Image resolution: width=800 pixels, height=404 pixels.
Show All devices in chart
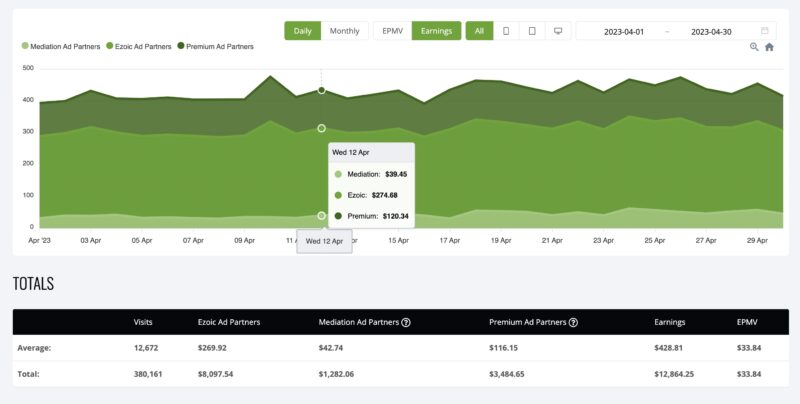[x=479, y=31]
